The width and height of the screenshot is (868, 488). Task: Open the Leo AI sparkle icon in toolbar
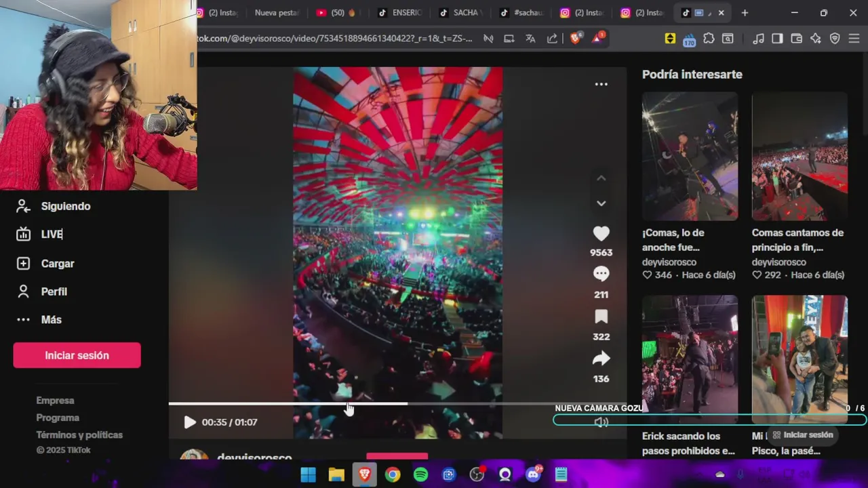click(x=815, y=39)
